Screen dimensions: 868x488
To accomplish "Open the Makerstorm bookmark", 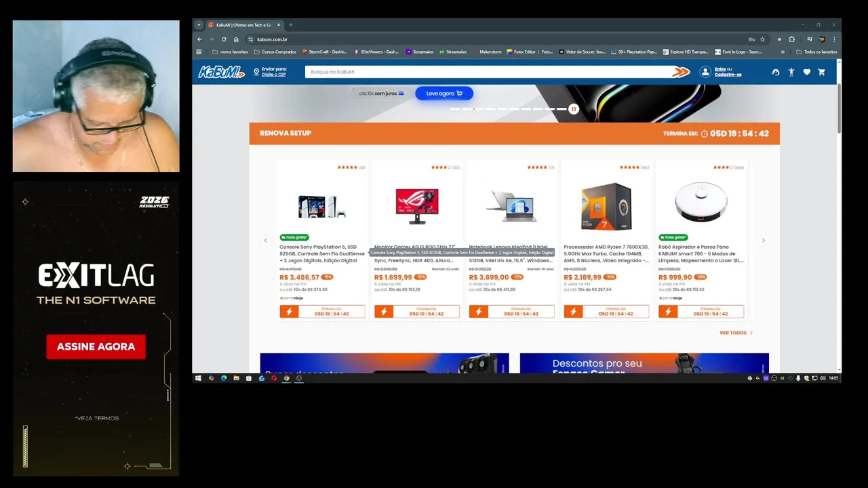I will 487,52.
